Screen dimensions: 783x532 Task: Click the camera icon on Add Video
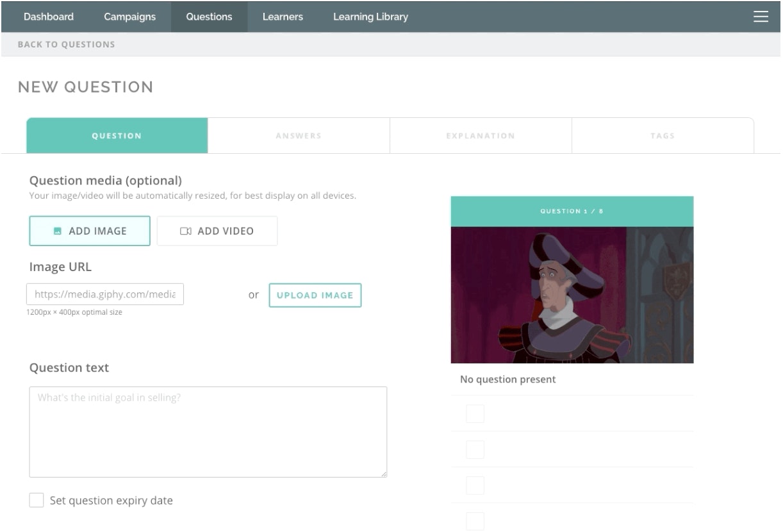click(x=186, y=231)
